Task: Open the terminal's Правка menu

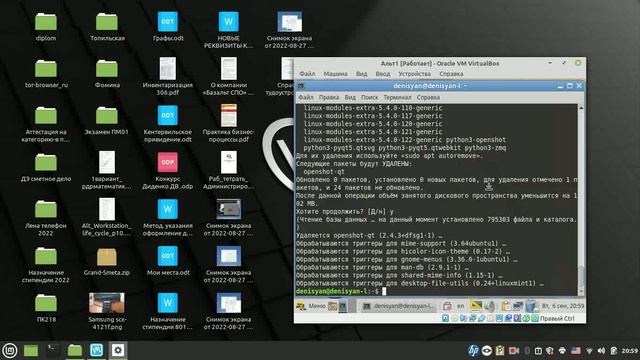Action: (x=329, y=97)
